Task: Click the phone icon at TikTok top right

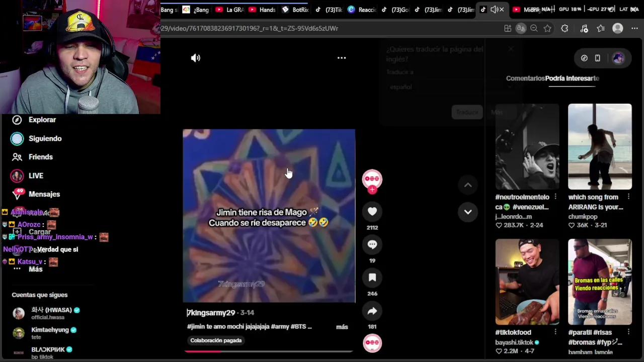Action: pyautogui.click(x=597, y=58)
